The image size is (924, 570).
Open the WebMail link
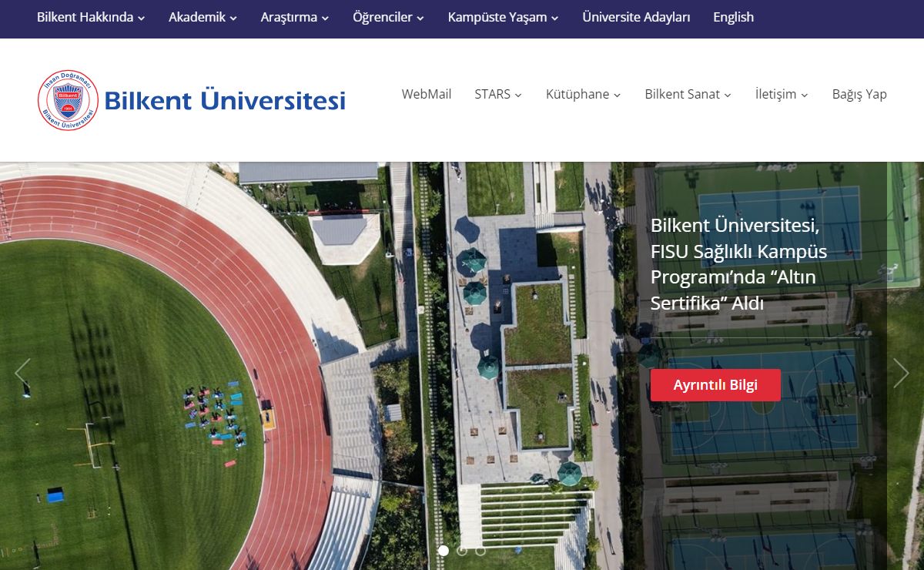coord(427,94)
